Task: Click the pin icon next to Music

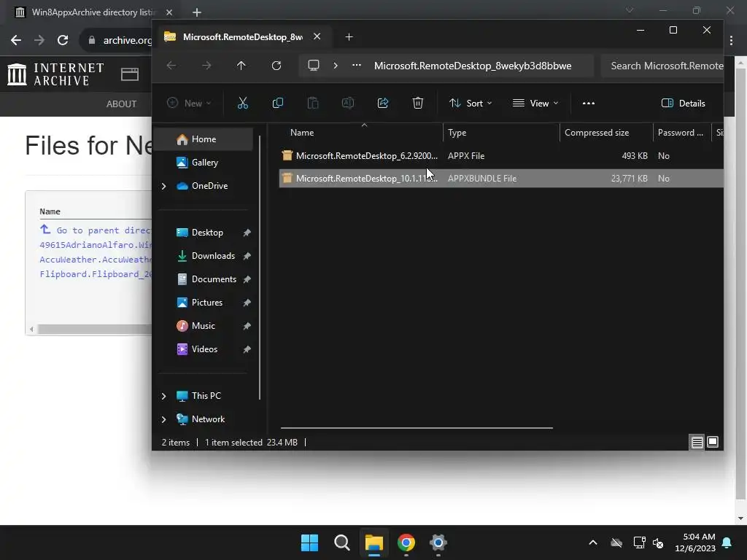Action: [x=247, y=326]
